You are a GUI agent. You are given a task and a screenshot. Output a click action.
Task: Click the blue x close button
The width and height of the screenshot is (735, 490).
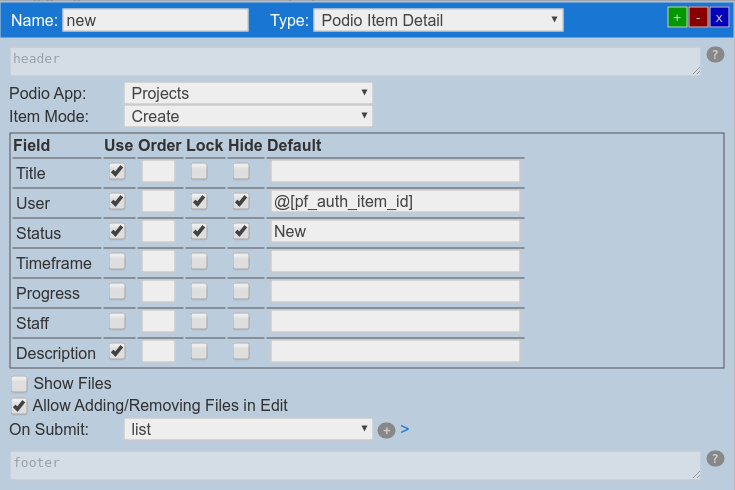pos(719,18)
